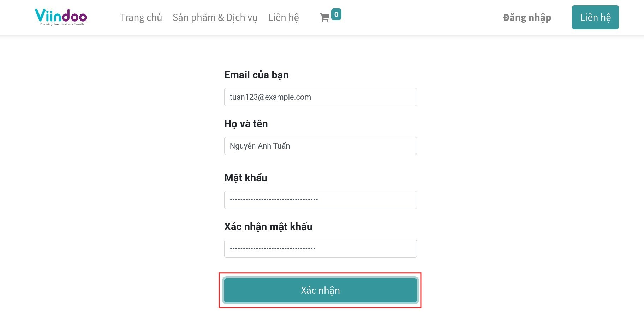Image resolution: width=644 pixels, height=320 pixels.
Task: Select Liên hệ in navigation menu
Action: coord(283,17)
